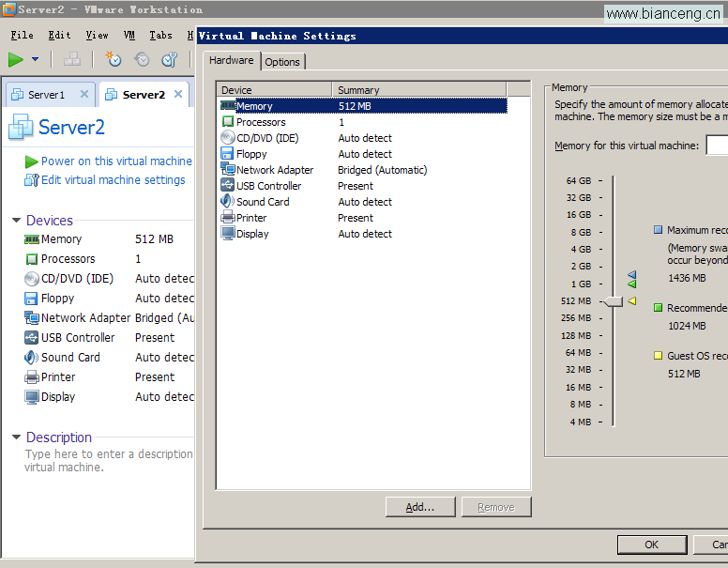Click the blue maximum recommended memory marker
728x568 pixels.
click(632, 275)
